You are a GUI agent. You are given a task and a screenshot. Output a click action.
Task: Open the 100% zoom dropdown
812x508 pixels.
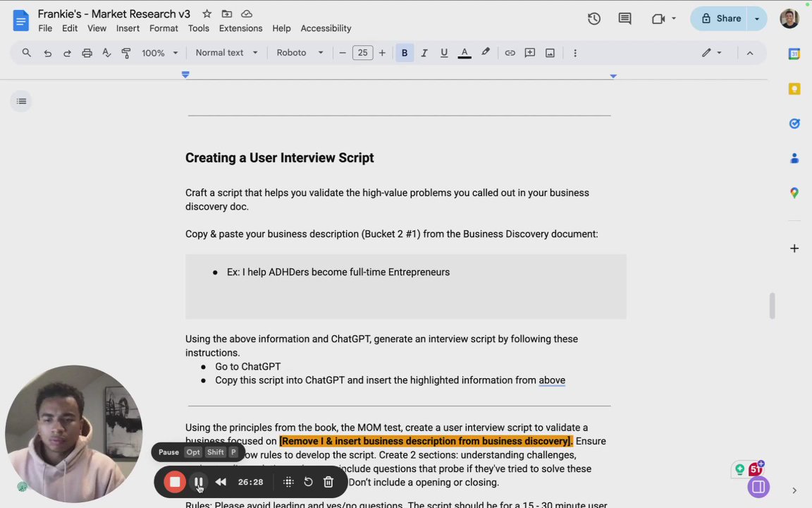pos(159,53)
